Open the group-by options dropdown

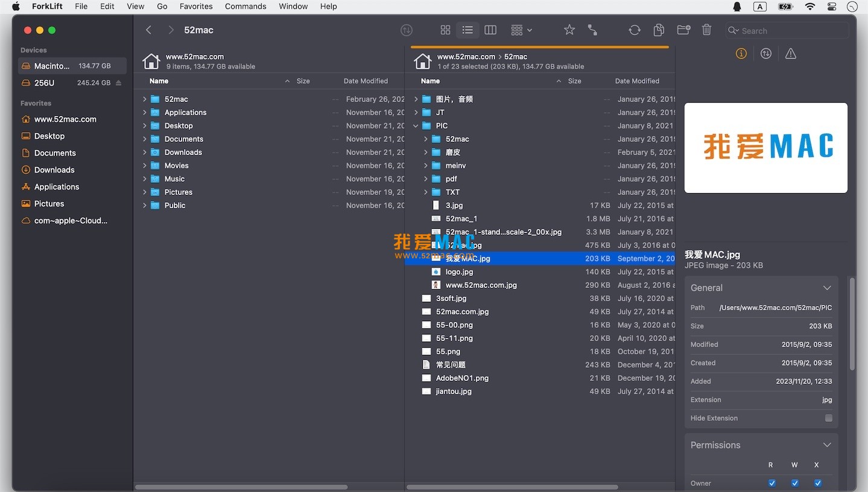pyautogui.click(x=521, y=30)
